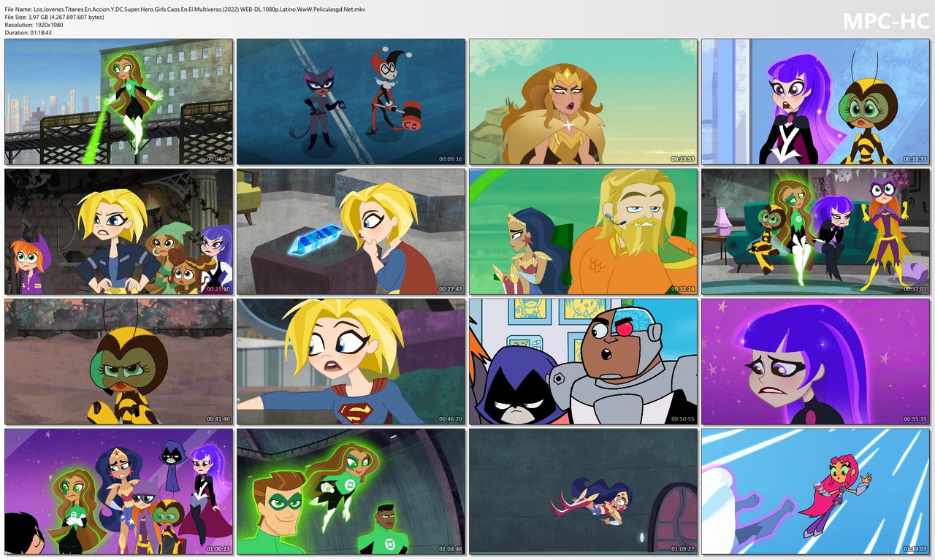Viewport: 935px width, 560px height.
Task: Select the File Size 3,97 GB text line
Action: click(54, 18)
